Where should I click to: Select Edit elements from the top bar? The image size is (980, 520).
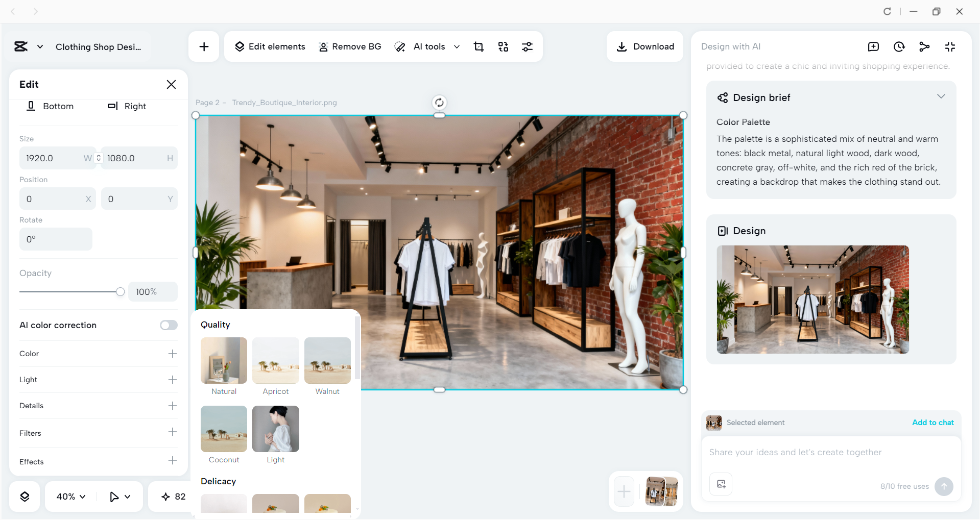pos(270,46)
